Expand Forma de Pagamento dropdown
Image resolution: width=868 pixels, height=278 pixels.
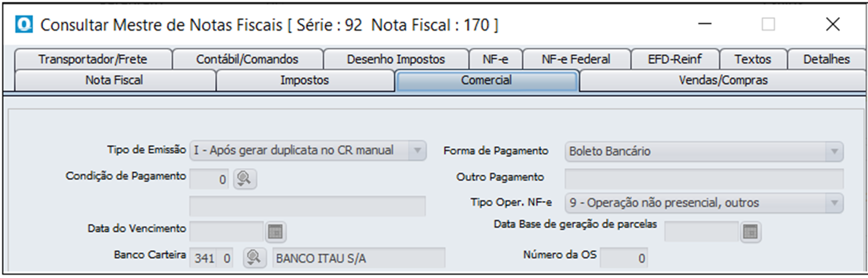click(x=834, y=151)
